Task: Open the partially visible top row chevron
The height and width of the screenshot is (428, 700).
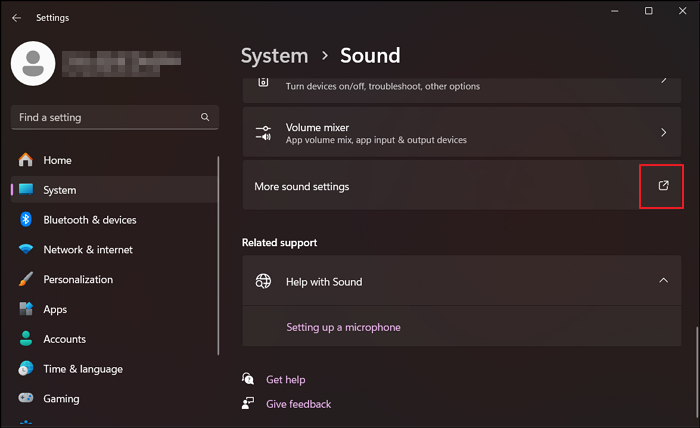Action: point(663,80)
